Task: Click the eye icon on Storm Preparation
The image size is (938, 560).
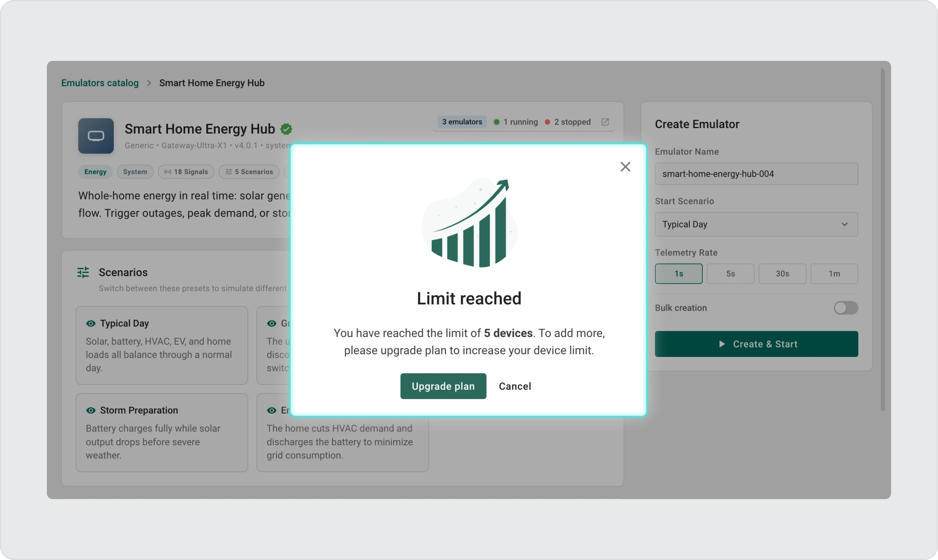Action: (x=91, y=410)
